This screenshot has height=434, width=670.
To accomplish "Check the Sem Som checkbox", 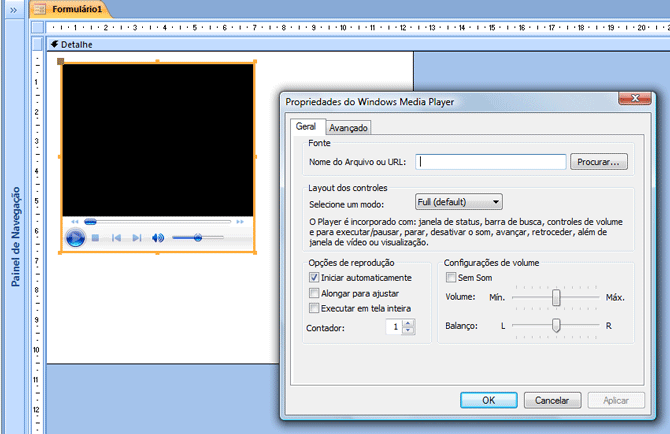I will click(x=451, y=278).
